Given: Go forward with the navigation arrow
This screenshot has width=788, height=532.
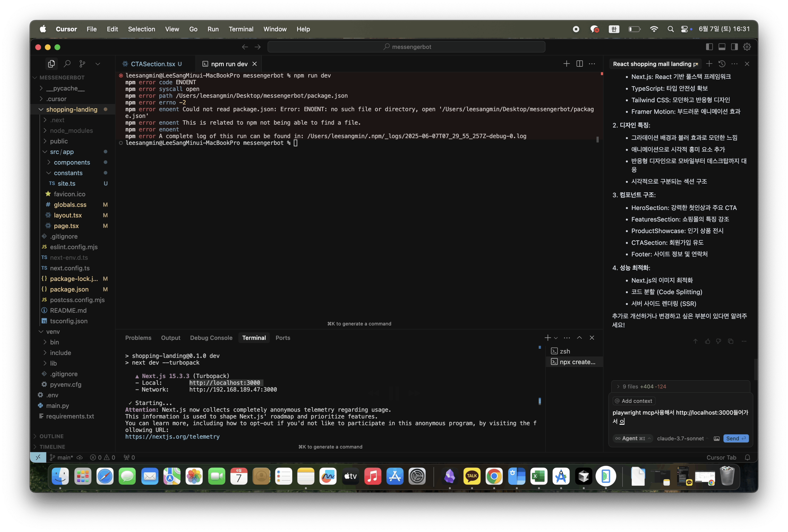Looking at the screenshot, I should (x=258, y=47).
